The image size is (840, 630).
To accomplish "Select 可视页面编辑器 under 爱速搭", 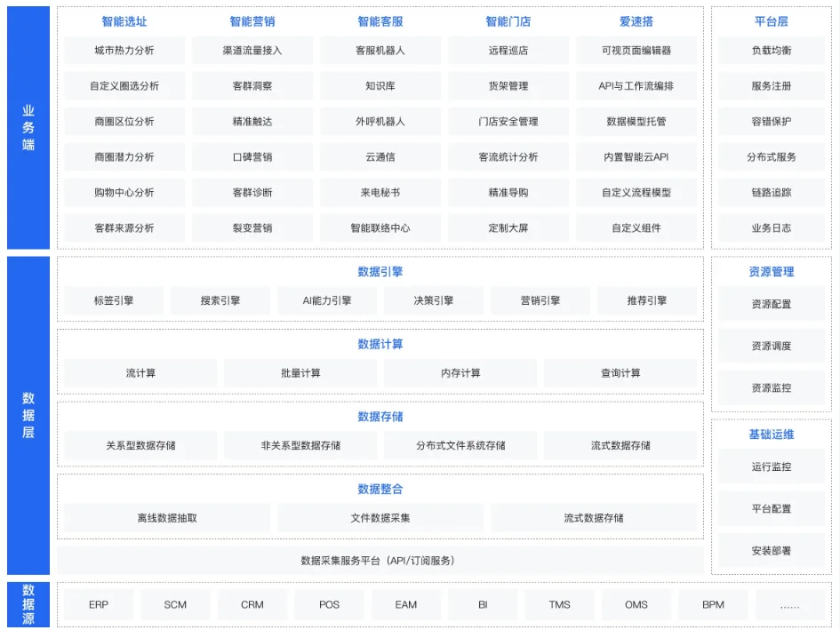I will tap(636, 51).
